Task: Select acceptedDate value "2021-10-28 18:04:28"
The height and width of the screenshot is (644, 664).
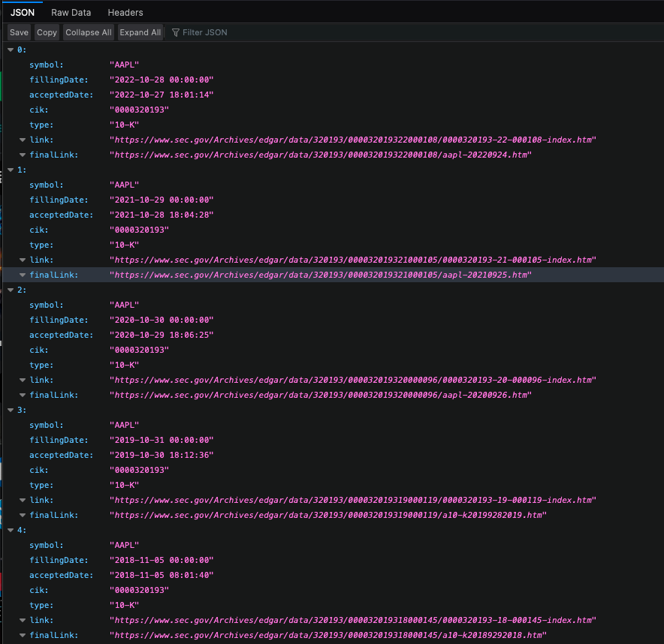Action: pos(161,215)
